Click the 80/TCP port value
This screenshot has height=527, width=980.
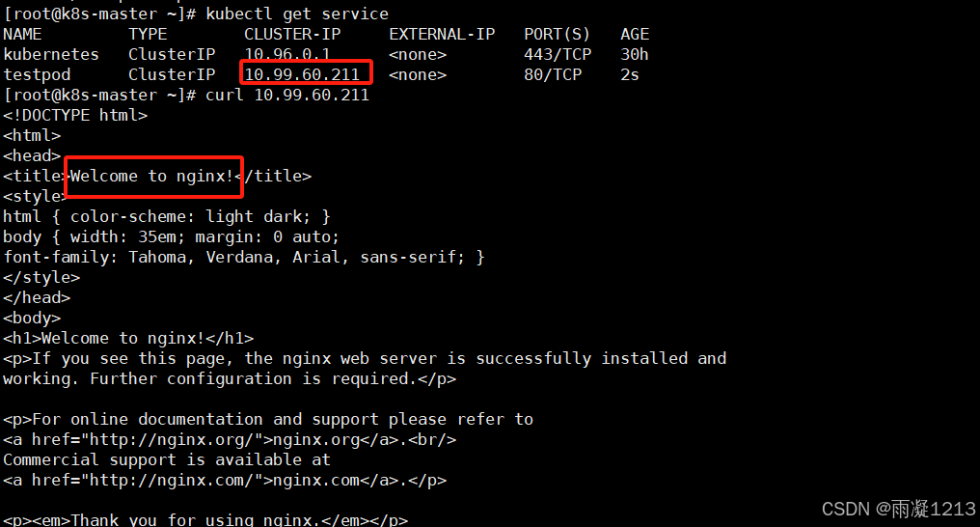553,74
